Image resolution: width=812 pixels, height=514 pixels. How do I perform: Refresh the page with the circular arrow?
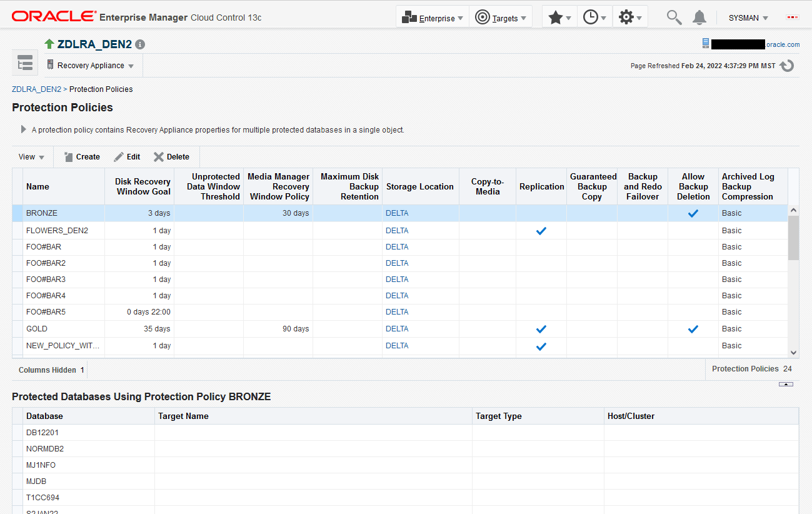tap(787, 66)
